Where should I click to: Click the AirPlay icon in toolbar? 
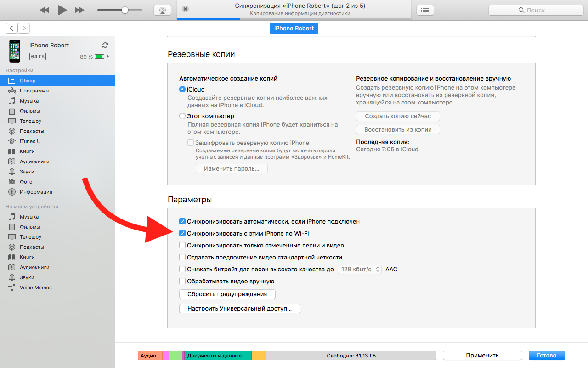point(162,10)
